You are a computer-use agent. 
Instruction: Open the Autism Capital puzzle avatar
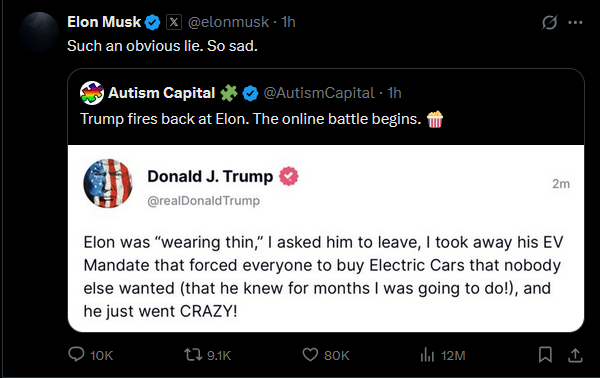pos(92,93)
